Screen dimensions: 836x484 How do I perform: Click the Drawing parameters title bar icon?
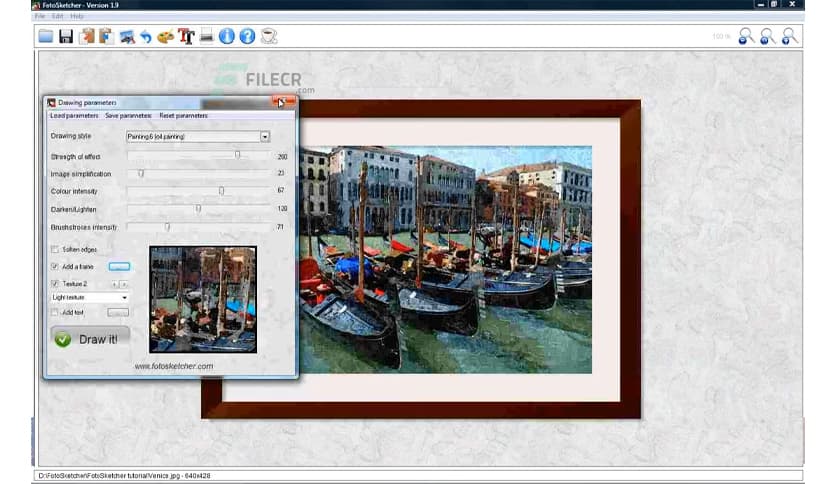[x=51, y=102]
